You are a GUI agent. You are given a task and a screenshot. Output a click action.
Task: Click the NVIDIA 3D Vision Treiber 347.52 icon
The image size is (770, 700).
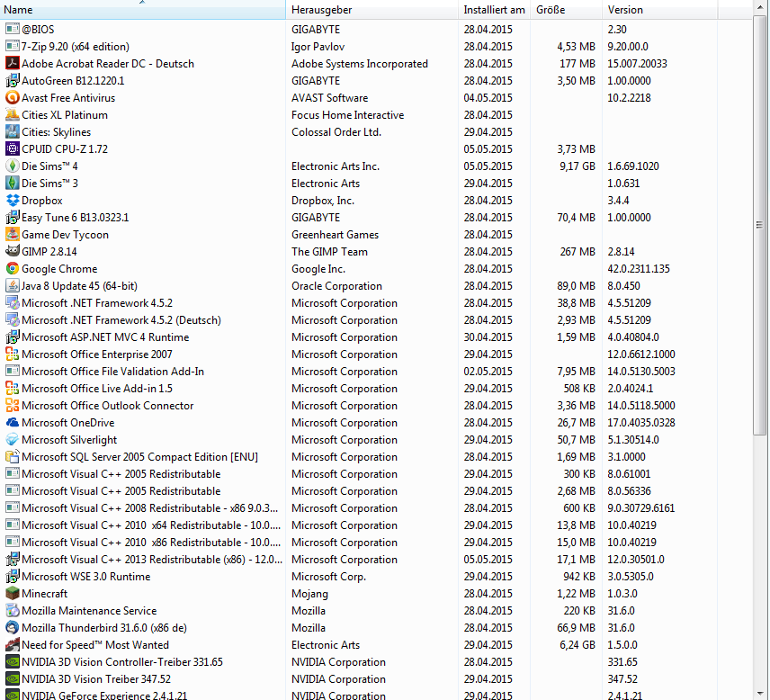[x=13, y=679]
